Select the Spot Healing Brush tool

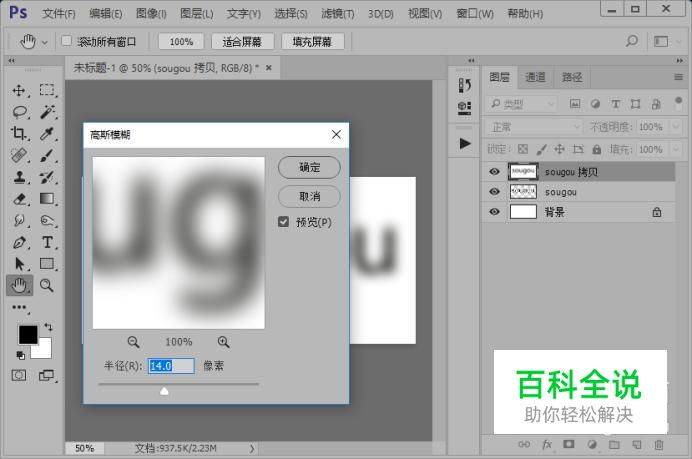tap(19, 155)
